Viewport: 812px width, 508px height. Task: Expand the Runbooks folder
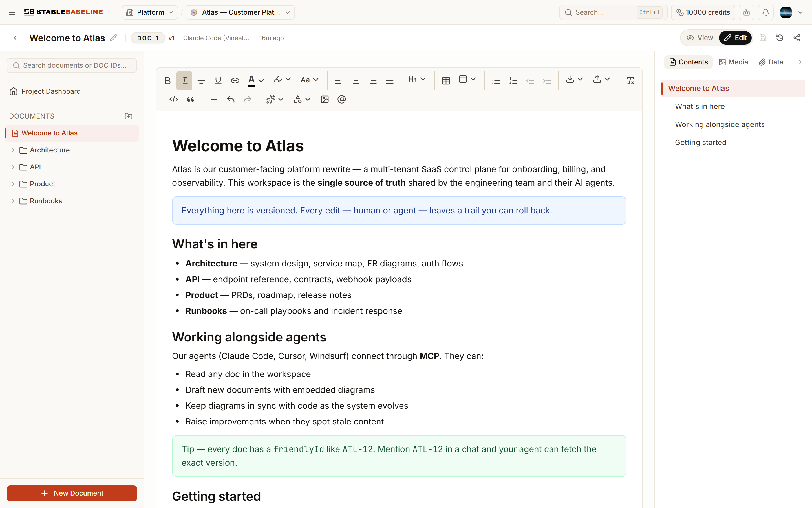(x=13, y=201)
